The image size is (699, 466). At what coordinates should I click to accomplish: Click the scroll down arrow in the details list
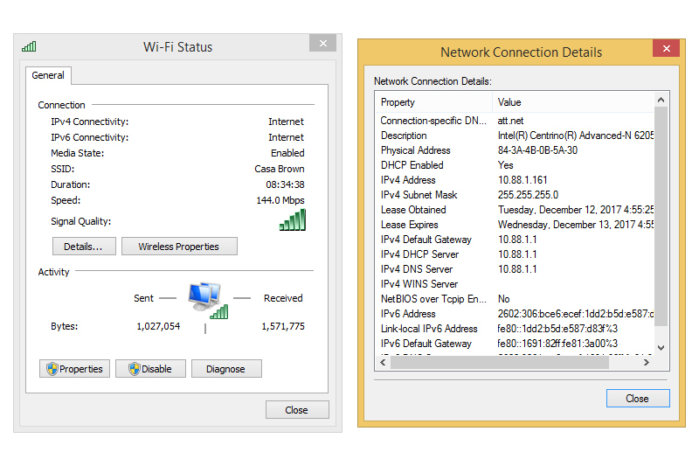(x=660, y=349)
